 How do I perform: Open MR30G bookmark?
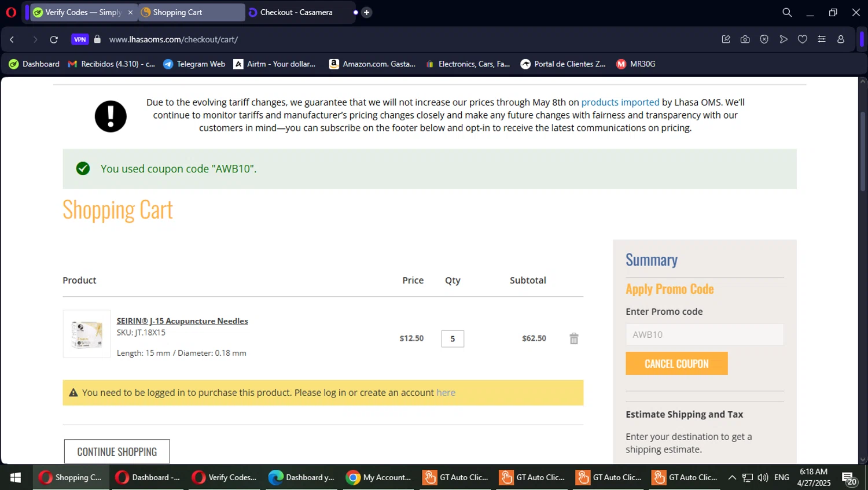pyautogui.click(x=636, y=64)
